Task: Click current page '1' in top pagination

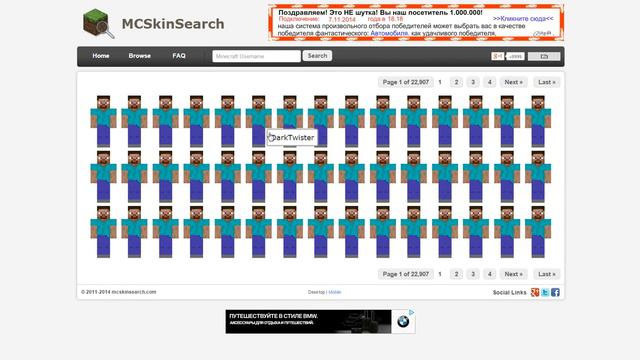Action: [440, 82]
